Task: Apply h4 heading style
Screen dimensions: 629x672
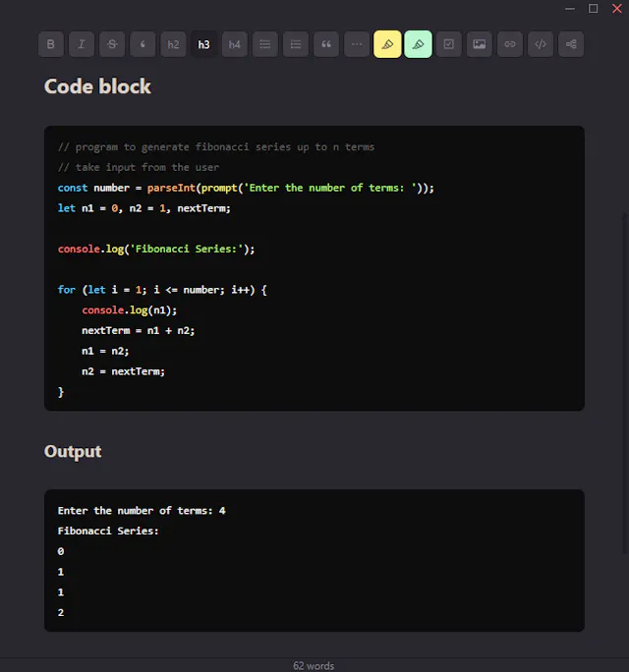Action: tap(235, 44)
